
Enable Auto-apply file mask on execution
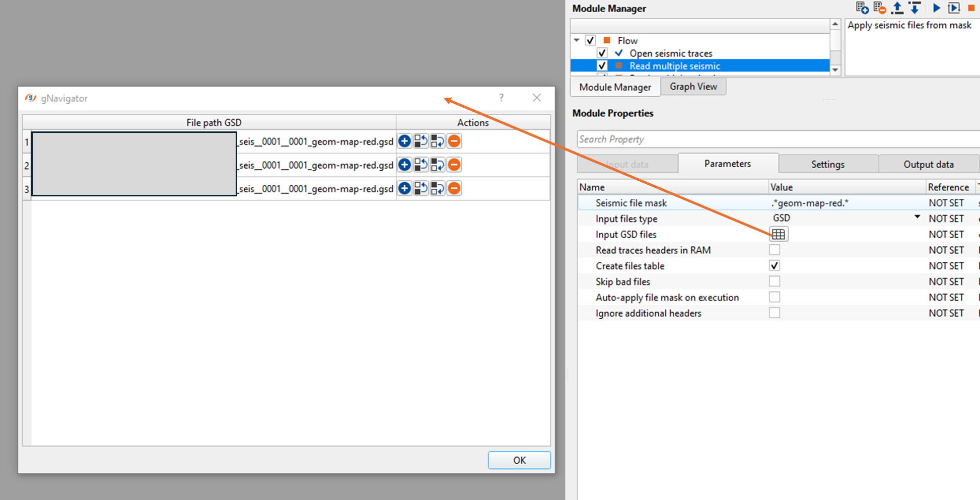[x=775, y=297]
